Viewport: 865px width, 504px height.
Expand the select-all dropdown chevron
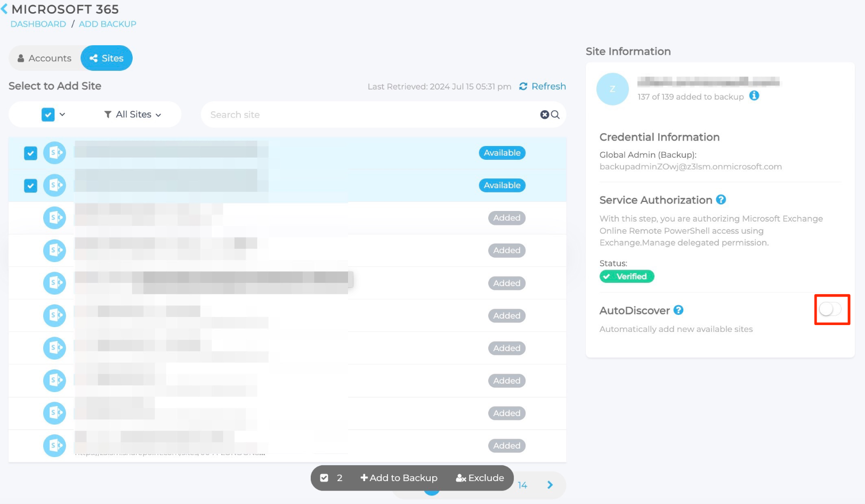point(62,115)
